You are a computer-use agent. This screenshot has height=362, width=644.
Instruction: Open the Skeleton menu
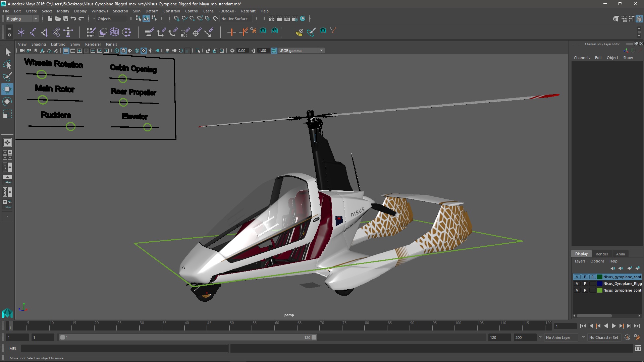pyautogui.click(x=120, y=11)
